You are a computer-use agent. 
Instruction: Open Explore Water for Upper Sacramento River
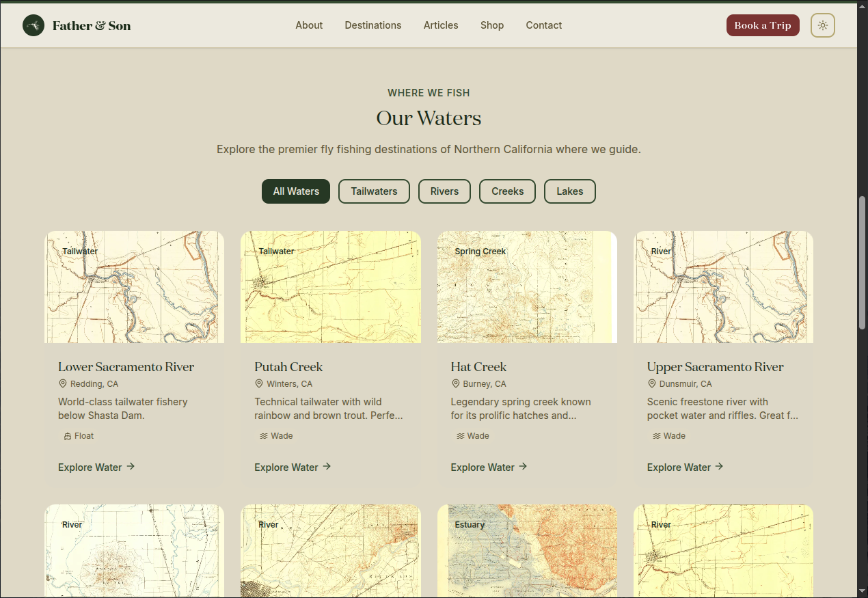[680, 467]
